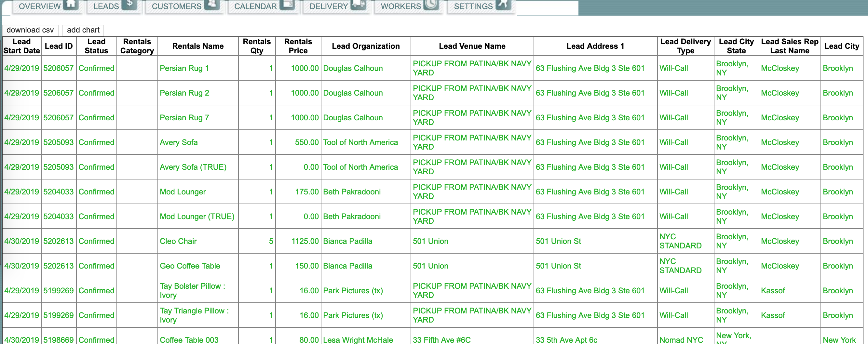Image resolution: width=868 pixels, height=344 pixels.
Task: Open Lead ID 5205093 for Avery Sofa
Action: pyautogui.click(x=58, y=142)
